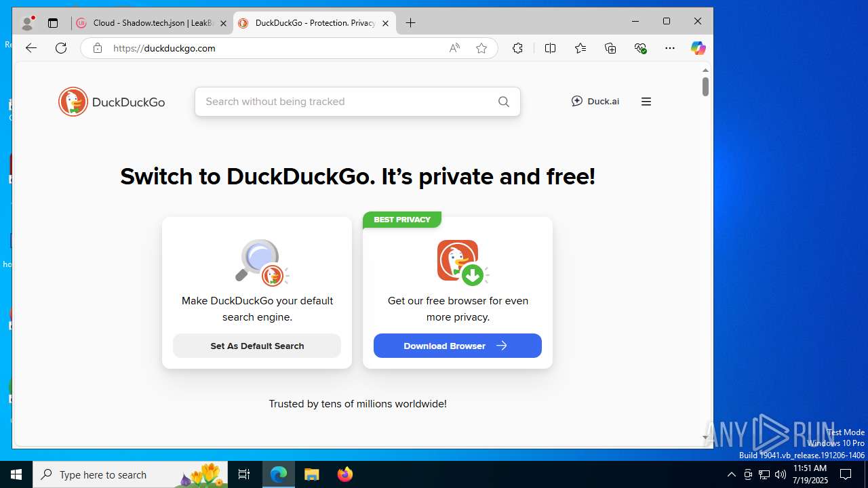Open volume control tray icon

pyautogui.click(x=781, y=474)
